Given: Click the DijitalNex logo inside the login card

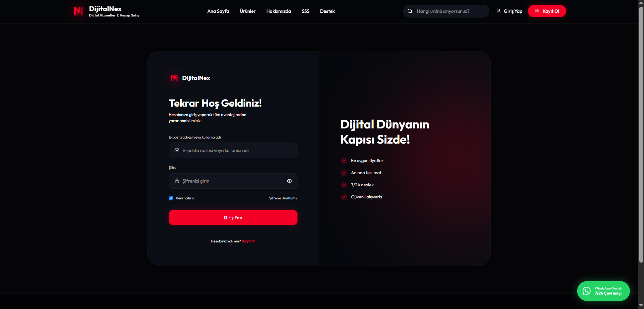Looking at the screenshot, I should (x=190, y=78).
